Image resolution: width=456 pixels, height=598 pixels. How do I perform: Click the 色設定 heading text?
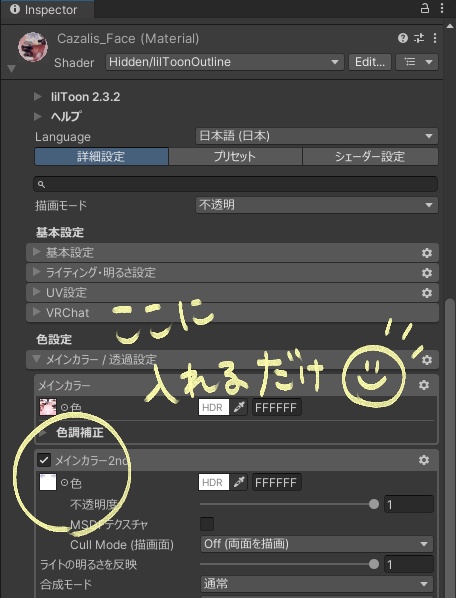point(54,339)
